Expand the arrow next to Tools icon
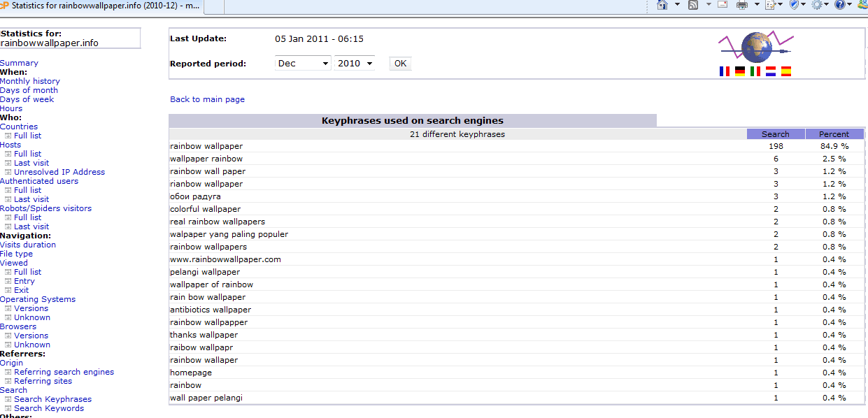This screenshot has height=418, width=868. coord(827,5)
